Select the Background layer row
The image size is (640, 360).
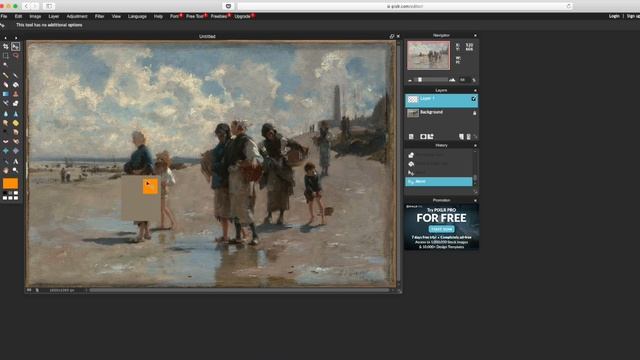click(x=441, y=113)
